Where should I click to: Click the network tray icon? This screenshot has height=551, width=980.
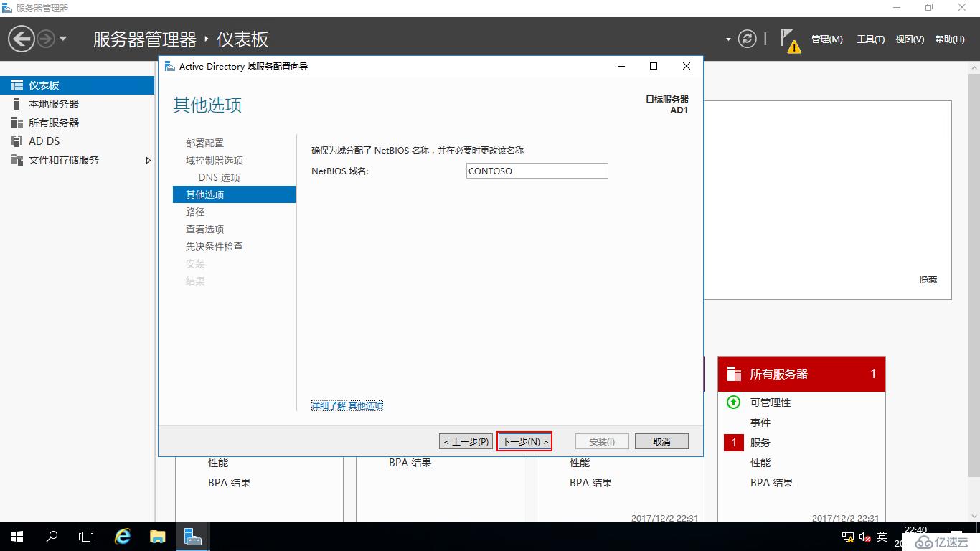click(847, 537)
